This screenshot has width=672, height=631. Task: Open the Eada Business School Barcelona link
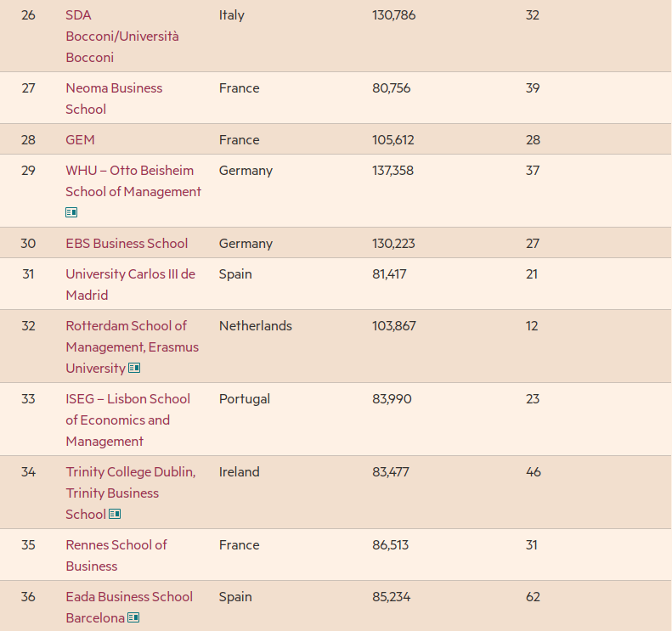pos(129,607)
